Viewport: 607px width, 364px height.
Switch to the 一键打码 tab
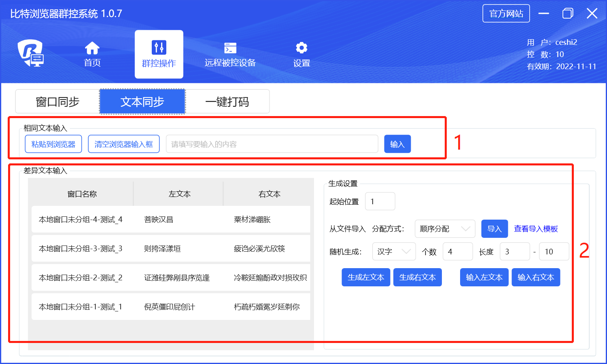click(x=227, y=102)
